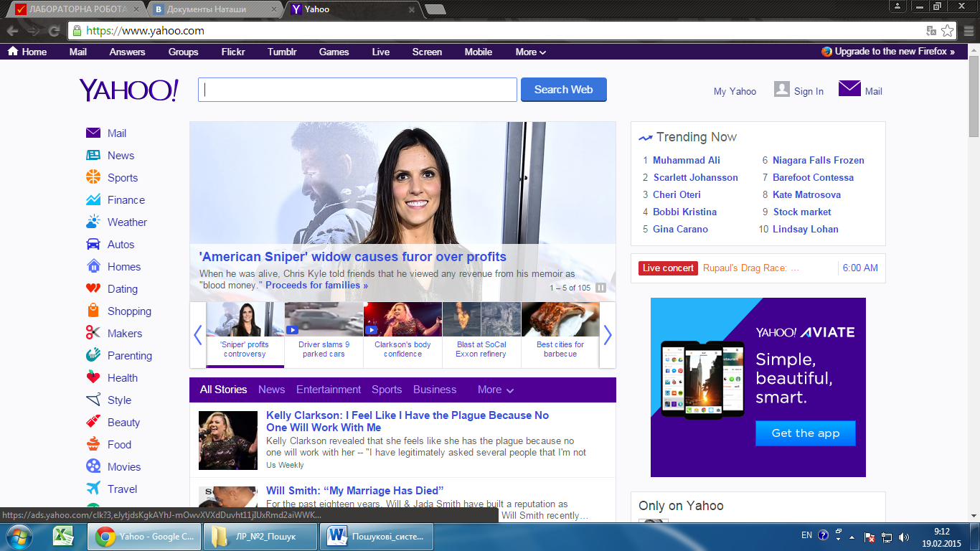Click the browser address bar URL

(x=146, y=31)
